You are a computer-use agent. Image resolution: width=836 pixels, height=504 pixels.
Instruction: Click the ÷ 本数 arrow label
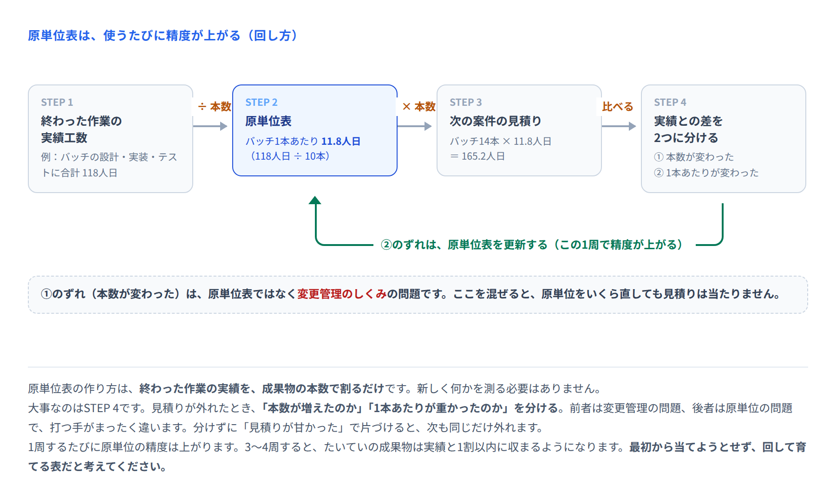[x=215, y=107]
